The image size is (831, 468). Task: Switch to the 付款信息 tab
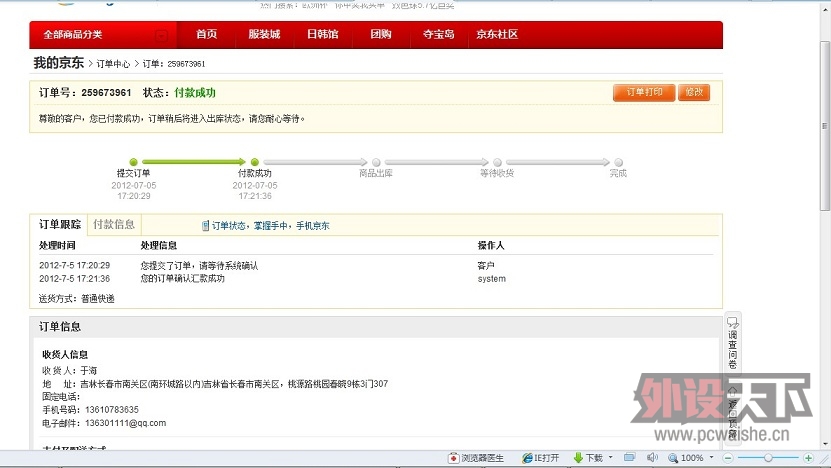click(113, 224)
